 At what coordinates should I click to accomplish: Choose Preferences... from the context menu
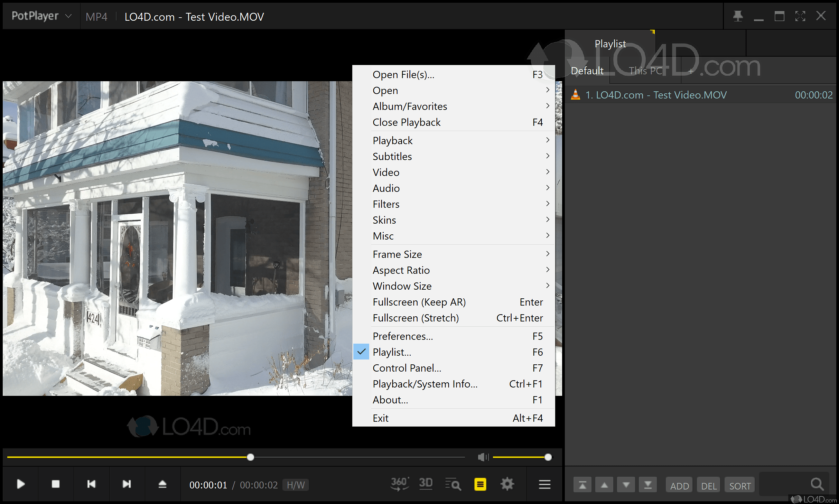click(403, 336)
